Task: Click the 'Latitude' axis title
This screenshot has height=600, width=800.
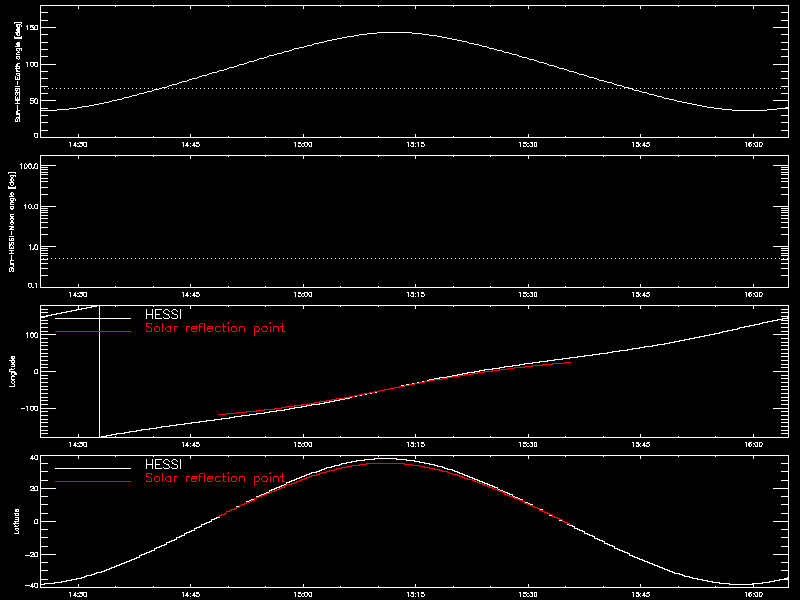Action: (17, 521)
